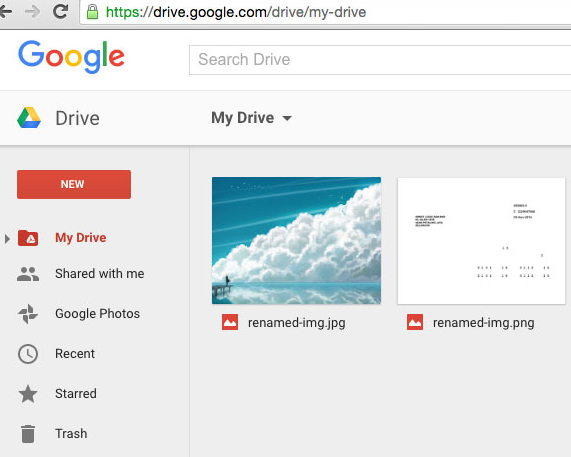Viewport: 571px width, 457px height.
Task: Click the red NEW button
Action: coord(74,184)
